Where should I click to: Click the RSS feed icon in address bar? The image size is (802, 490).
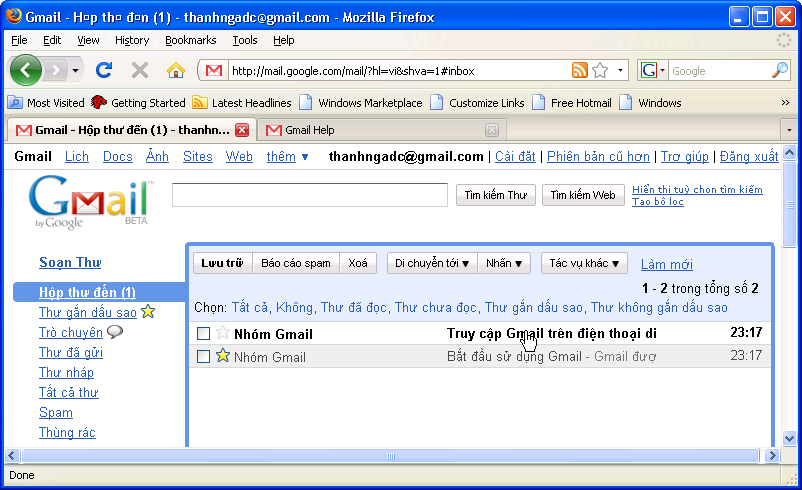click(x=580, y=70)
